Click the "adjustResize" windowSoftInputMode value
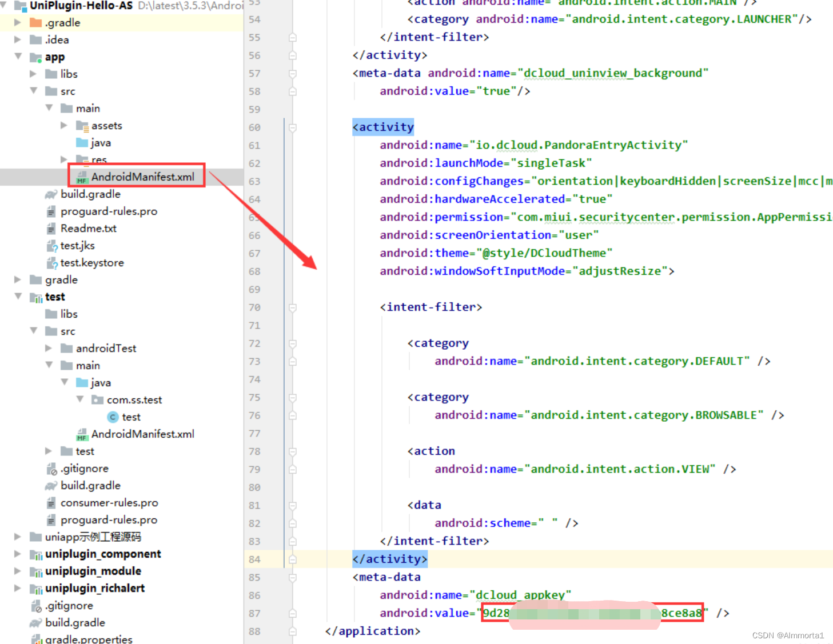Viewport: 833px width, 644px height. pyautogui.click(x=620, y=271)
